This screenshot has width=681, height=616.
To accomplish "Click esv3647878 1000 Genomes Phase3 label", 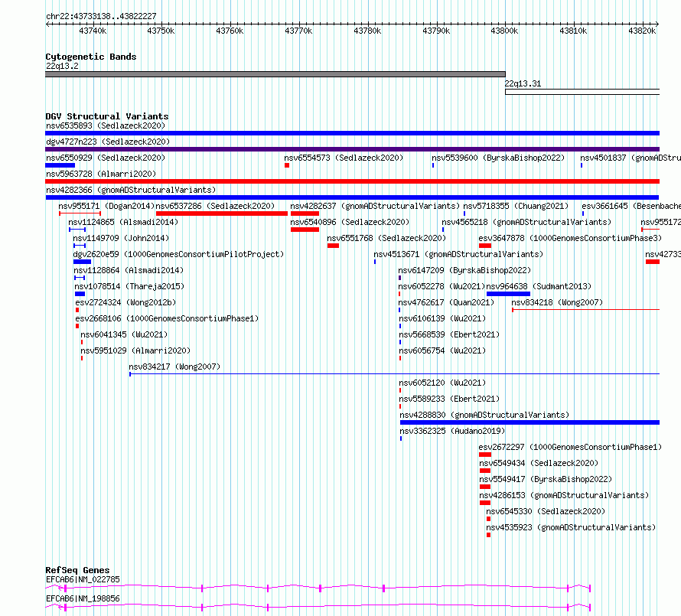I will [570, 239].
